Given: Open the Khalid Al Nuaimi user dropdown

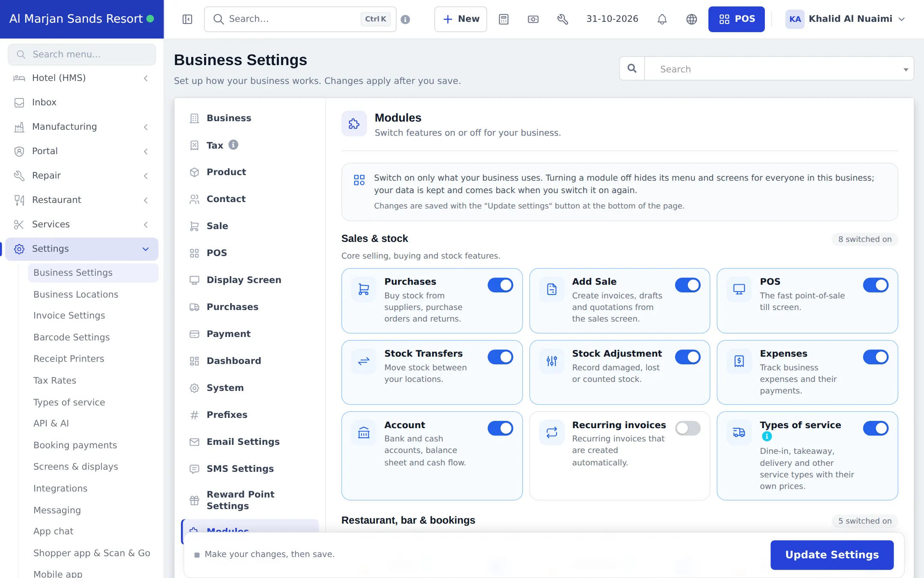Looking at the screenshot, I should pos(845,19).
